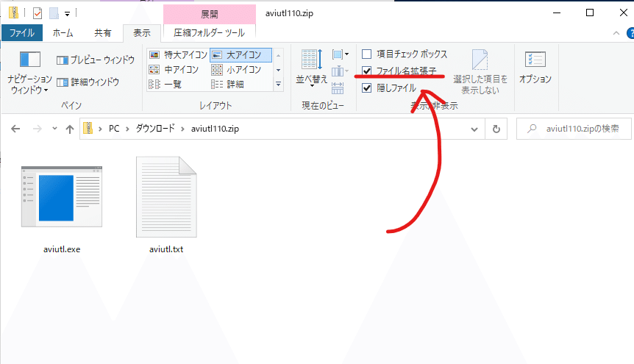Click the aviutl110.zipの検索 search box

pyautogui.click(x=574, y=129)
